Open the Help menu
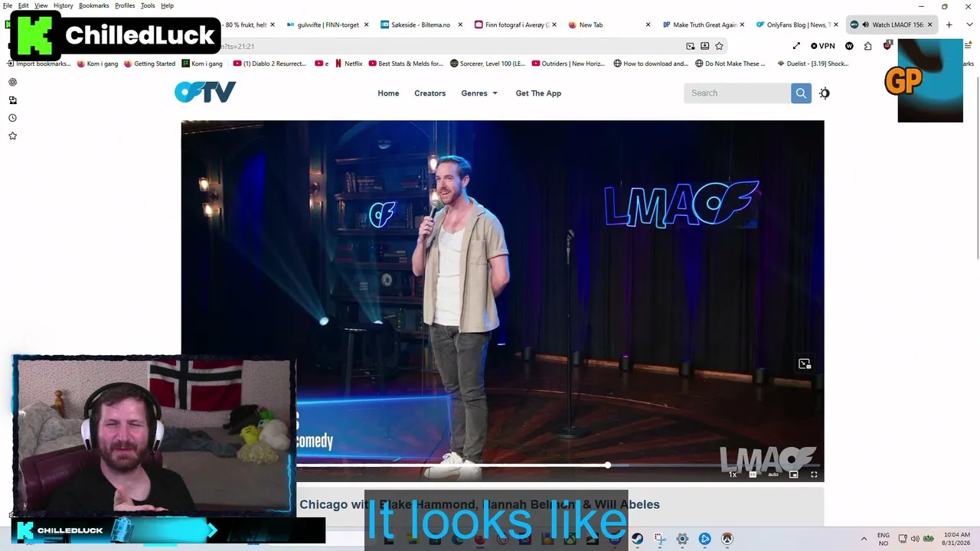980x551 pixels. [167, 5]
